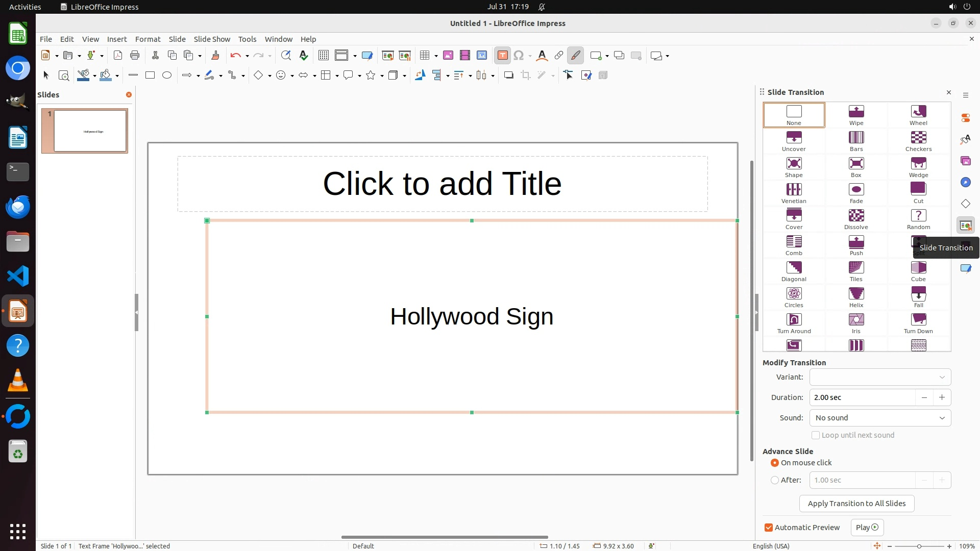Open Export as PDF icon
The width and height of the screenshot is (980, 551).
(x=118, y=56)
